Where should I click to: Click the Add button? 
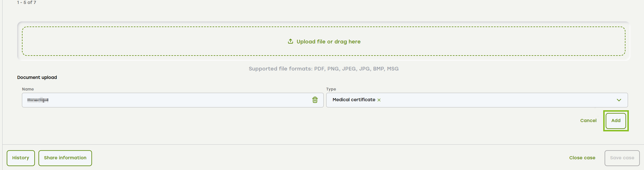point(616,121)
